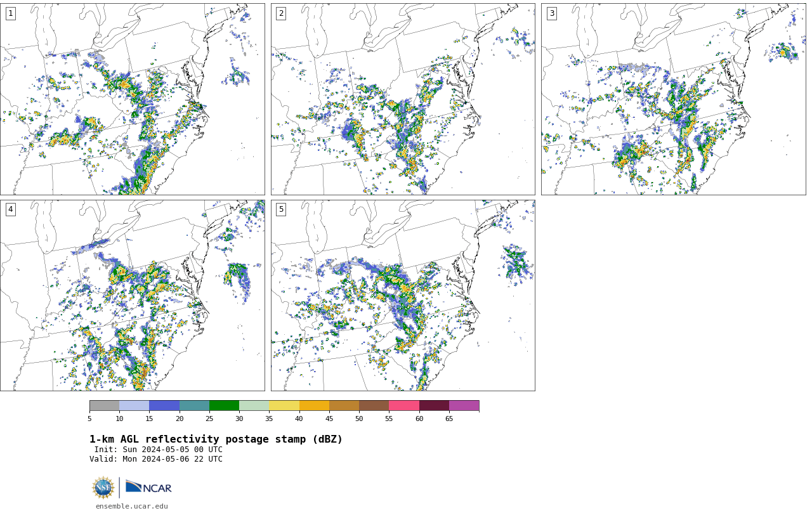Click the yellow 35-40 dBZ swatch
The width and height of the screenshot is (812, 513).
[x=284, y=406]
